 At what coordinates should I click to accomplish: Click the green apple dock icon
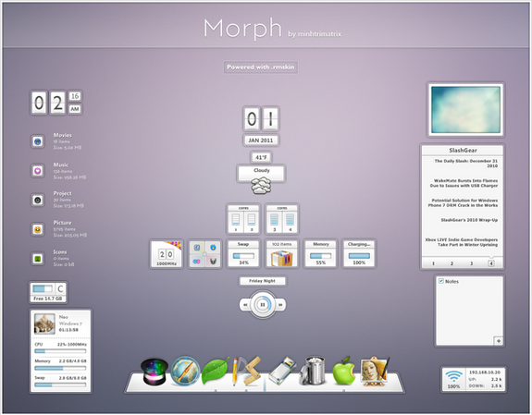343,371
